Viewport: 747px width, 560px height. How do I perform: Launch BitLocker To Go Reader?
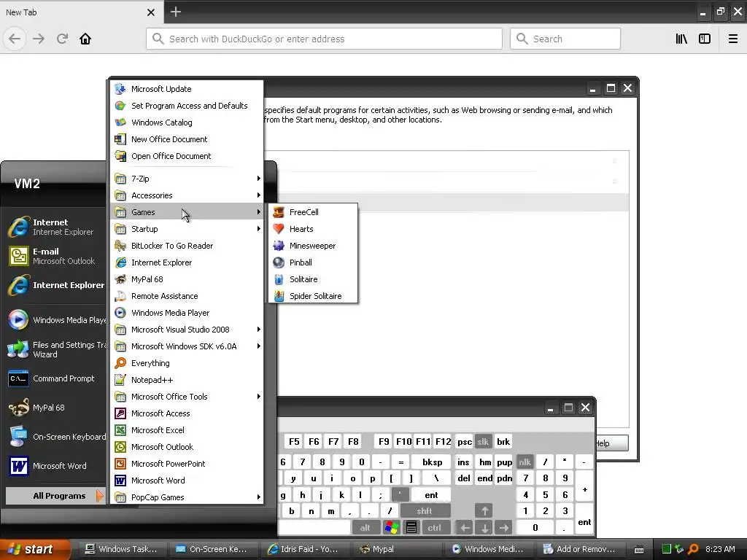(187, 246)
